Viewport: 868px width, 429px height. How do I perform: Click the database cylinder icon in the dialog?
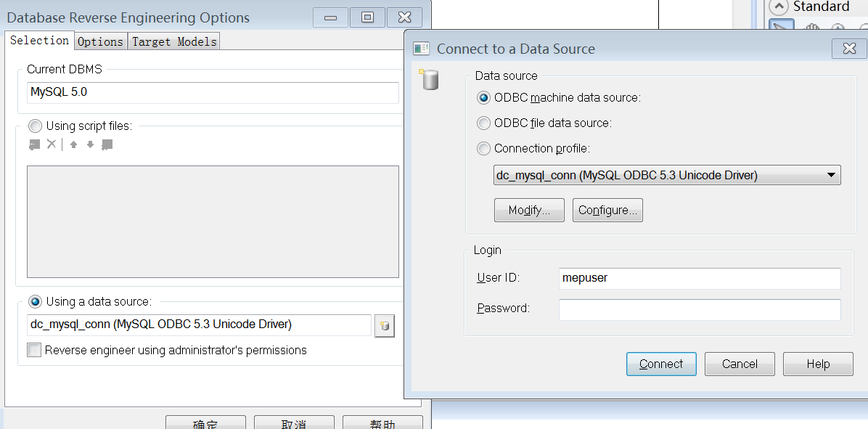click(x=429, y=79)
